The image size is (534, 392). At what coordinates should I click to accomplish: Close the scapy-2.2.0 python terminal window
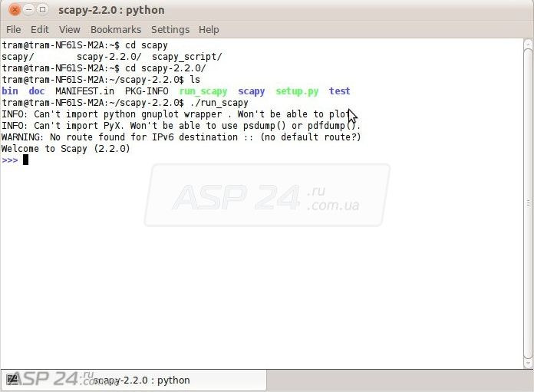(x=15, y=10)
